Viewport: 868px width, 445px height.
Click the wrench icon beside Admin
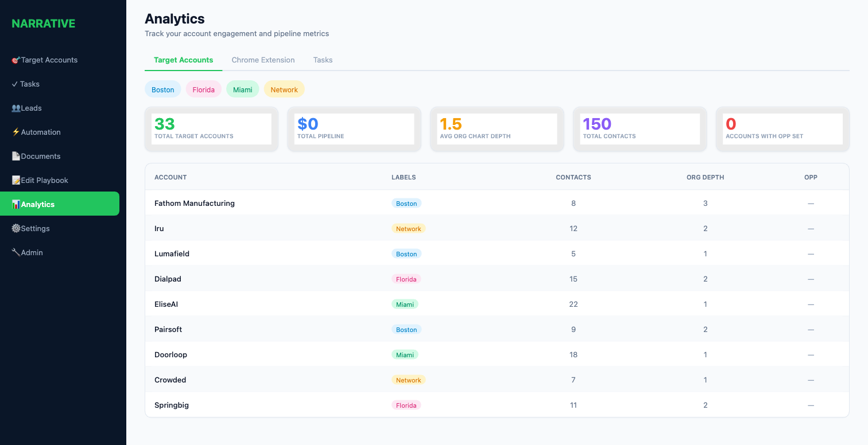tap(16, 253)
